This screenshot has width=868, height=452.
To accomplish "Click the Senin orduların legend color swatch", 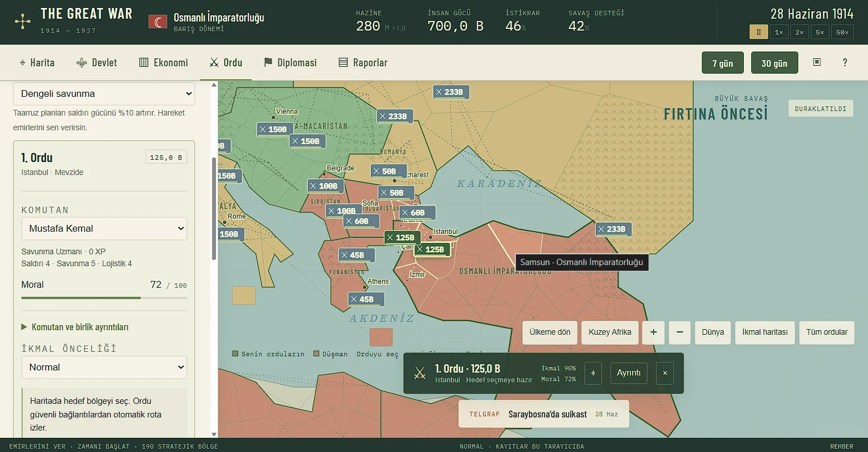I will click(x=235, y=354).
